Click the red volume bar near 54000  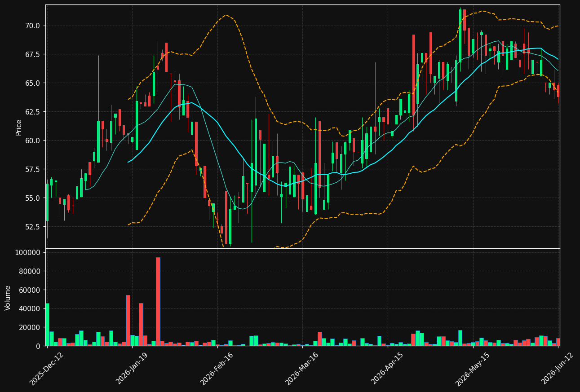(x=128, y=321)
